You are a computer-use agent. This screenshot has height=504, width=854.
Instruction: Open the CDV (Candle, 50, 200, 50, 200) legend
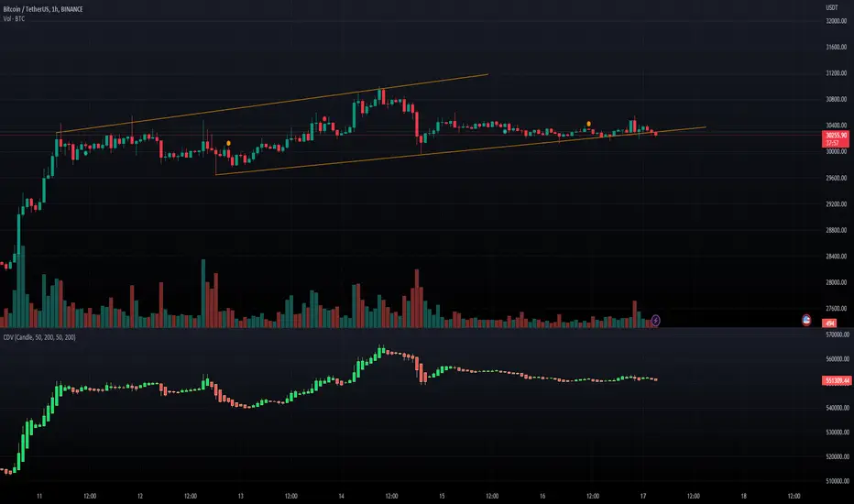point(39,337)
